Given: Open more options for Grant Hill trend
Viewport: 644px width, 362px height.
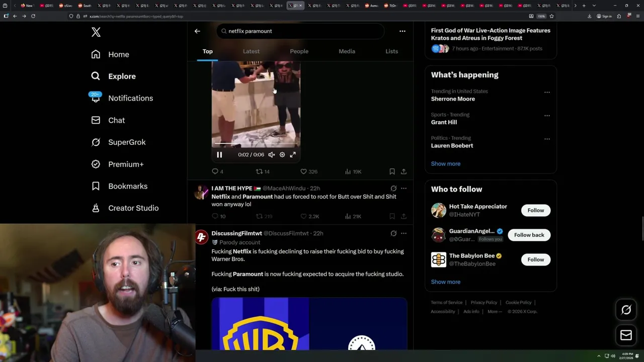Looking at the screenshot, I should [x=547, y=115].
